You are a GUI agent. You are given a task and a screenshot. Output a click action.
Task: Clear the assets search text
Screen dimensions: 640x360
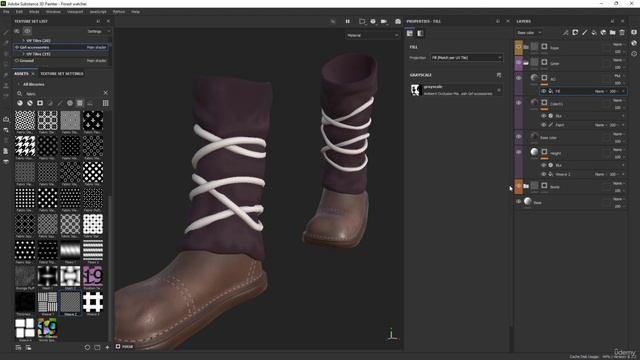coord(105,93)
